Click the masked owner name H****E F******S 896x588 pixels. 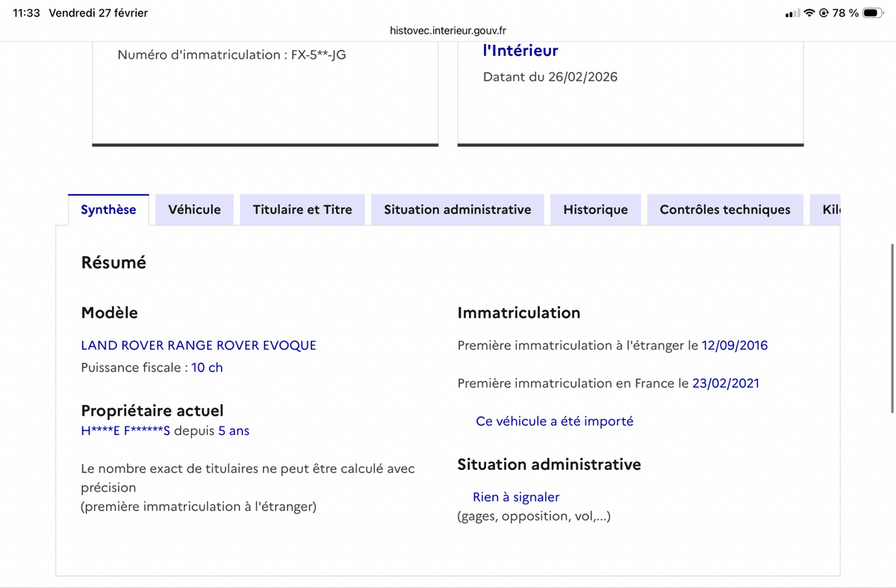pos(125,431)
